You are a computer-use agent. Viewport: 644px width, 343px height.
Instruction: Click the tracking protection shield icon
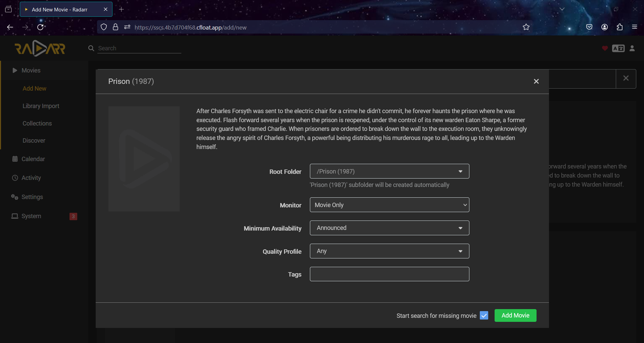(x=104, y=27)
